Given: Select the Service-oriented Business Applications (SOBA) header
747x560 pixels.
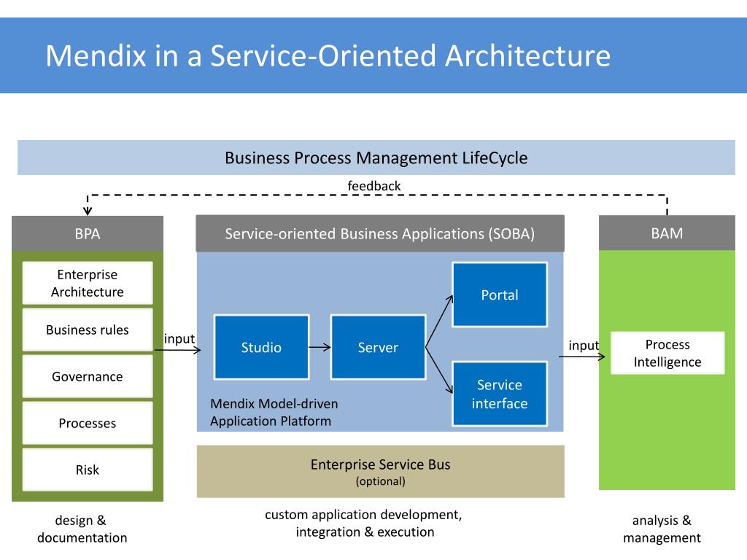Looking at the screenshot, I should tap(379, 233).
